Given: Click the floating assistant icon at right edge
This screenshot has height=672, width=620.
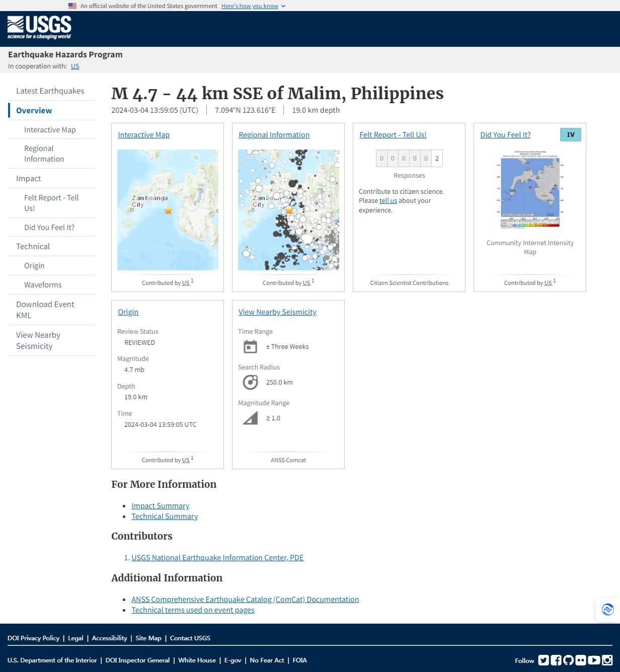Looking at the screenshot, I should 608,610.
